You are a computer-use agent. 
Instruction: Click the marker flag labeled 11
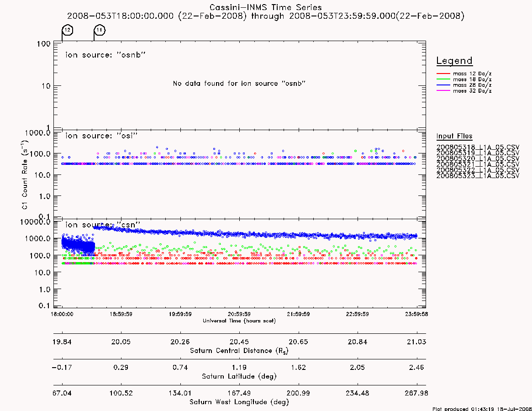(x=100, y=30)
